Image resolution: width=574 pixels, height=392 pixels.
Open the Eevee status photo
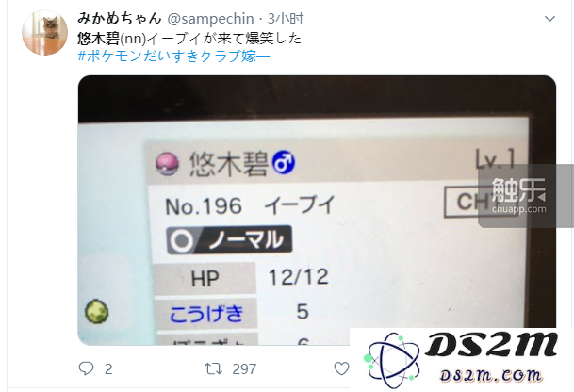pyautogui.click(x=317, y=210)
